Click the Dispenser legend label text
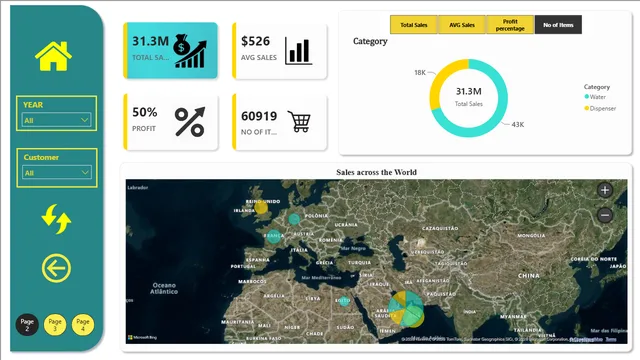The height and width of the screenshot is (360, 640). [x=603, y=108]
